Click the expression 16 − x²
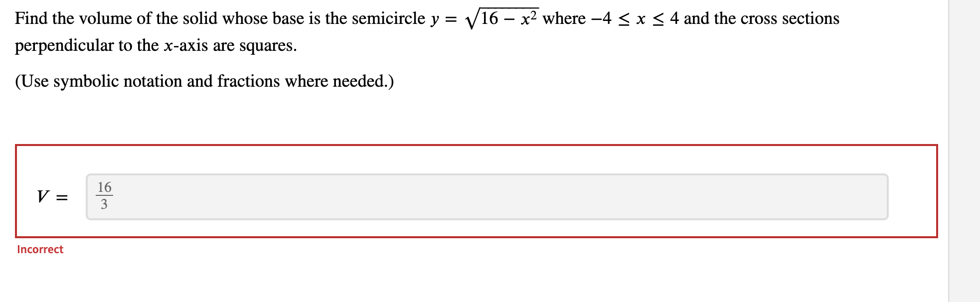980x302 pixels. (508, 19)
